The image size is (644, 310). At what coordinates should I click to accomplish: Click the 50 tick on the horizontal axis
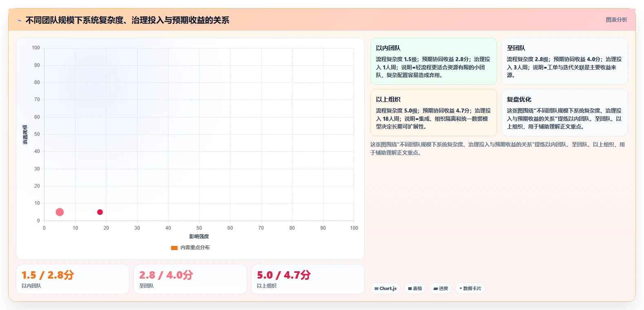[199, 228]
